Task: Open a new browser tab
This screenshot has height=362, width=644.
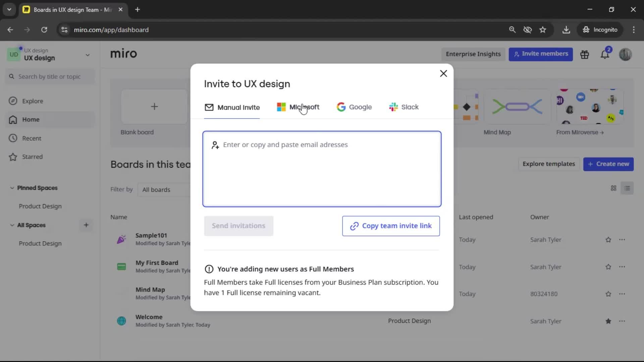Action: tap(138, 10)
